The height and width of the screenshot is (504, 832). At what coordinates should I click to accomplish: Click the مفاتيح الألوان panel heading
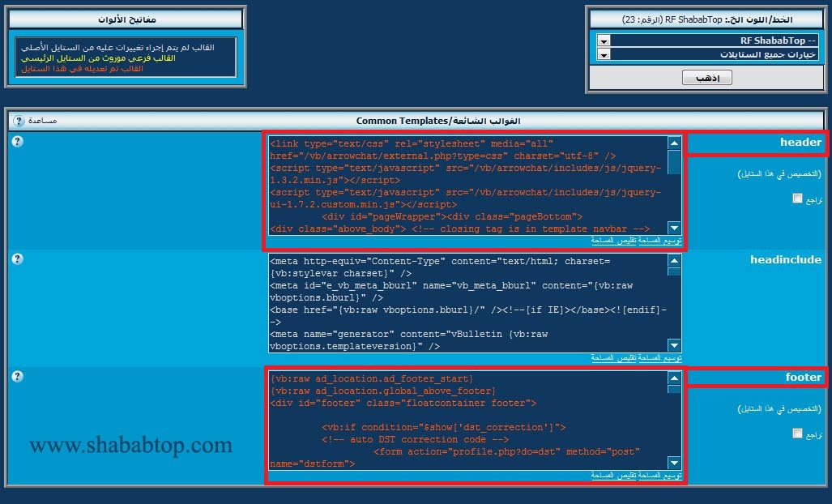click(126, 19)
